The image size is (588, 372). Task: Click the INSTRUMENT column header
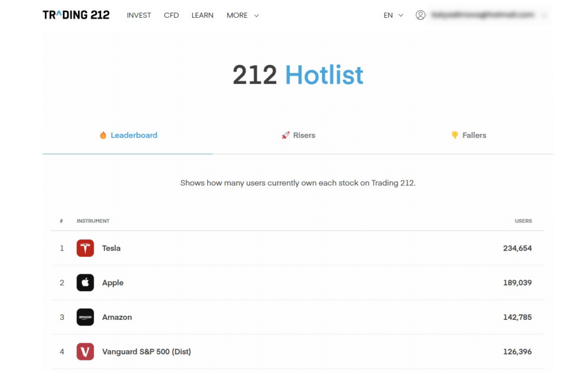click(93, 221)
